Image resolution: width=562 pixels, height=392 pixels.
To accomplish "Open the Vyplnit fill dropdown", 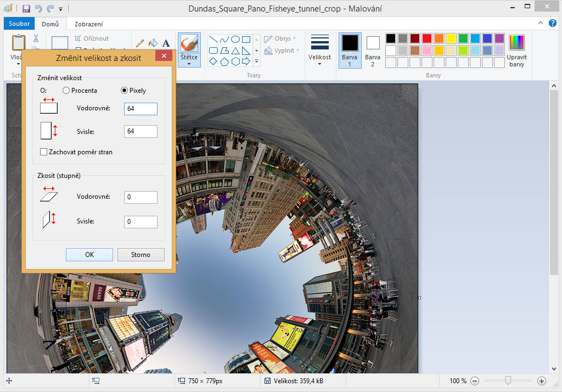I will tap(282, 51).
